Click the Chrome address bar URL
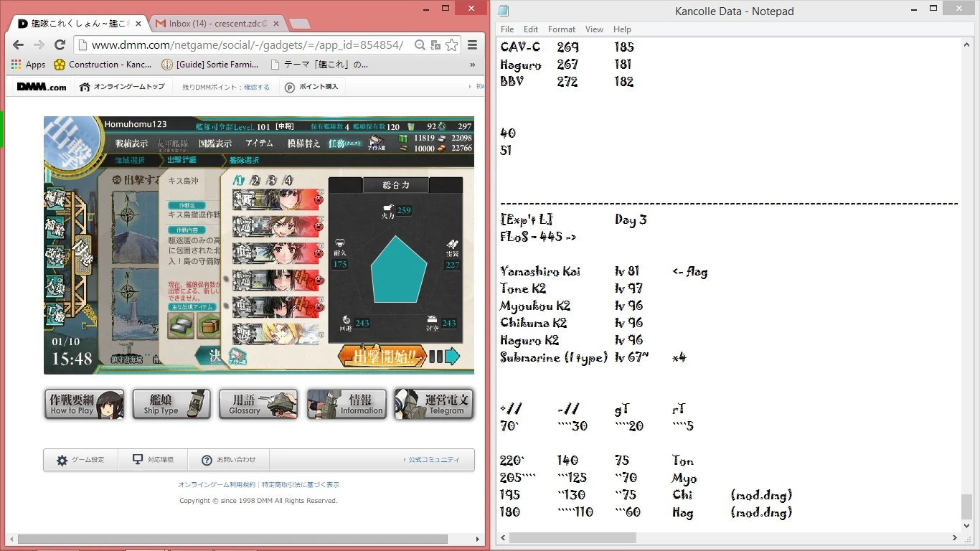980x551 pixels. click(248, 45)
